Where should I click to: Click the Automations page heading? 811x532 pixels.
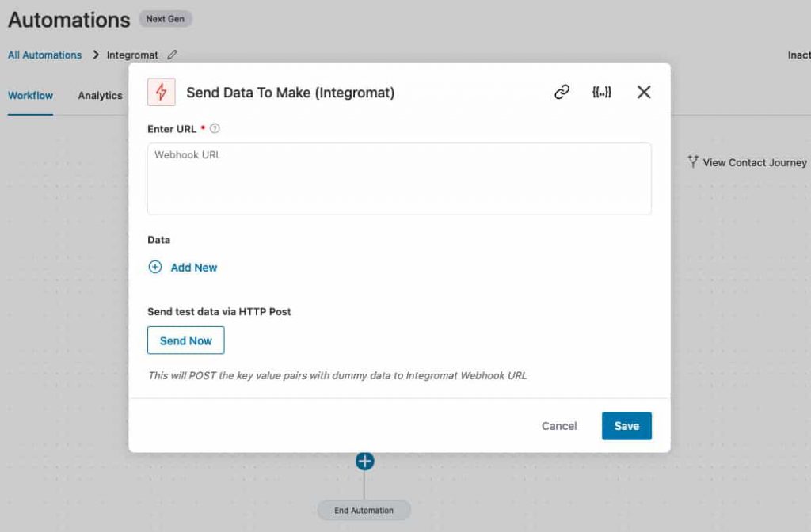point(70,20)
